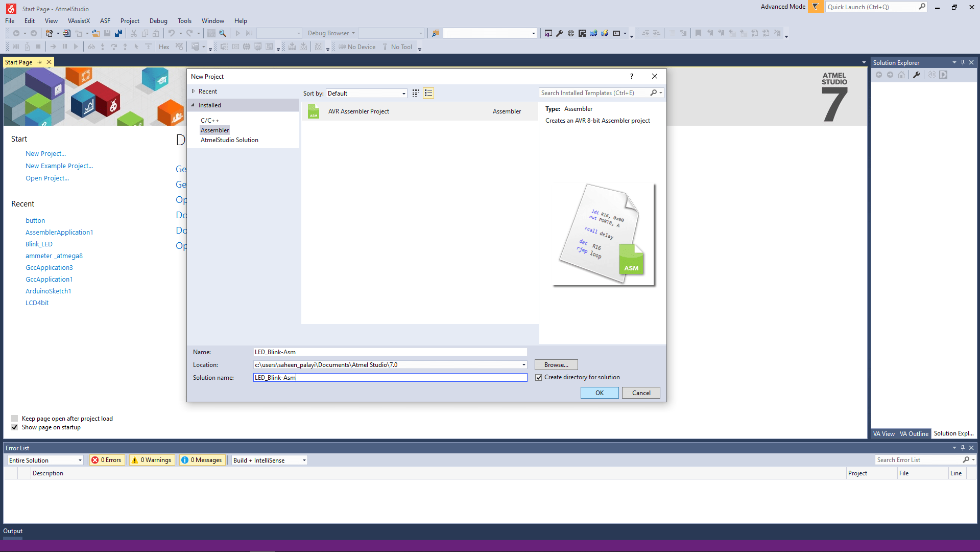Click the Redo toolbar icon

[189, 33]
